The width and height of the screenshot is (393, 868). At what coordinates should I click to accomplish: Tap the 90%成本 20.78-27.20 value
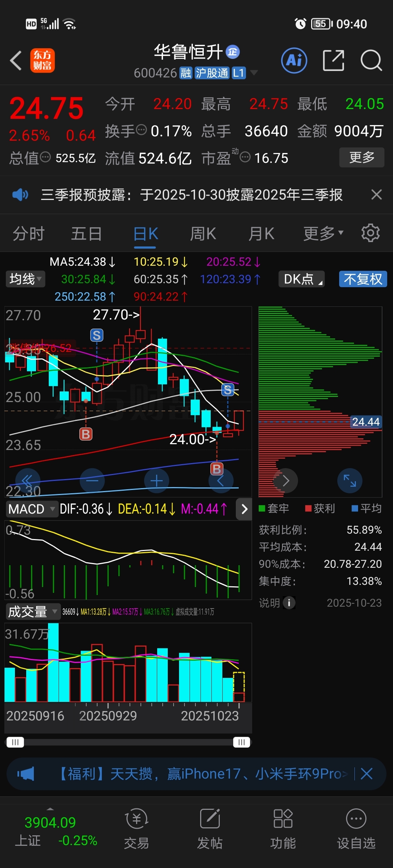(353, 564)
